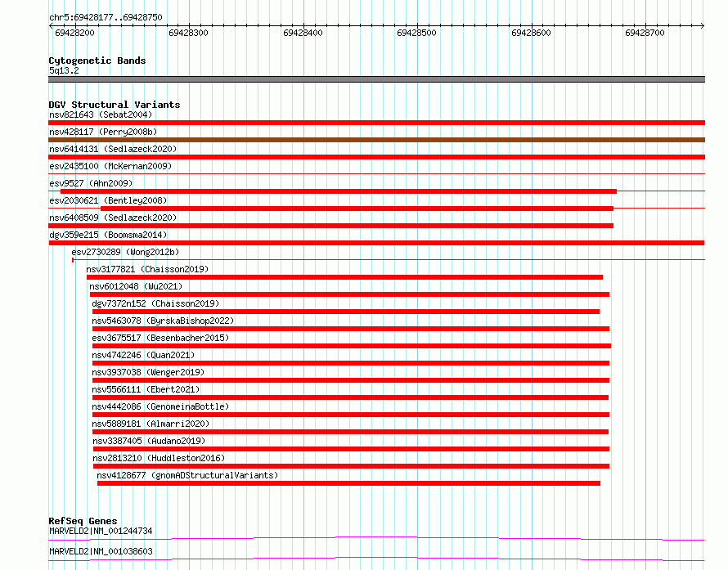The image size is (728, 570).
Task: Click ruler position 69428500
Action: click(x=416, y=33)
